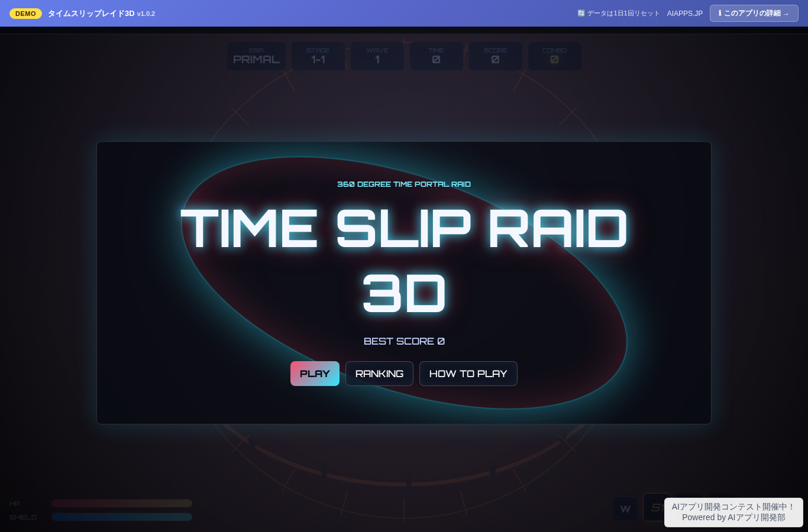Click the v1.0.2 version label
Screen dimensions: 808x532
click(146, 14)
